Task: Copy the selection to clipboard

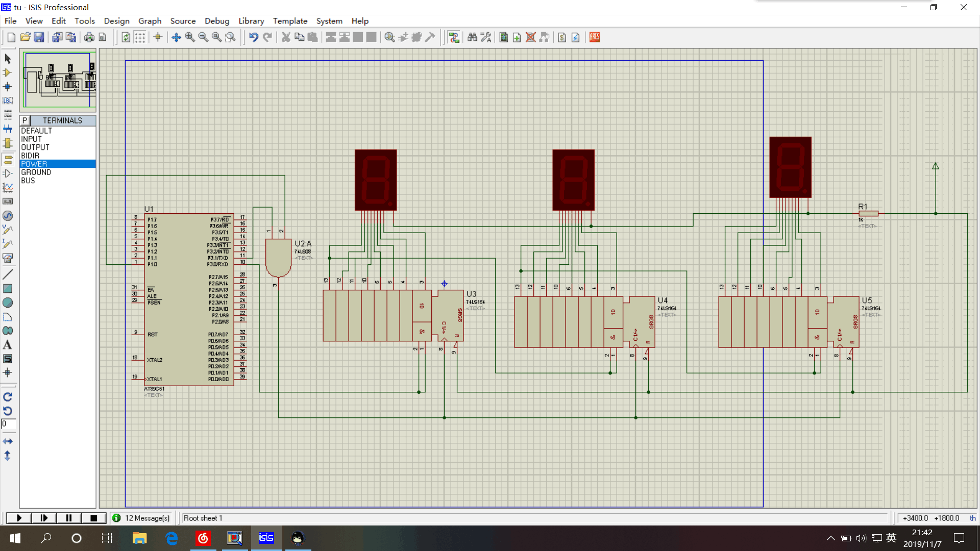Action: point(300,37)
